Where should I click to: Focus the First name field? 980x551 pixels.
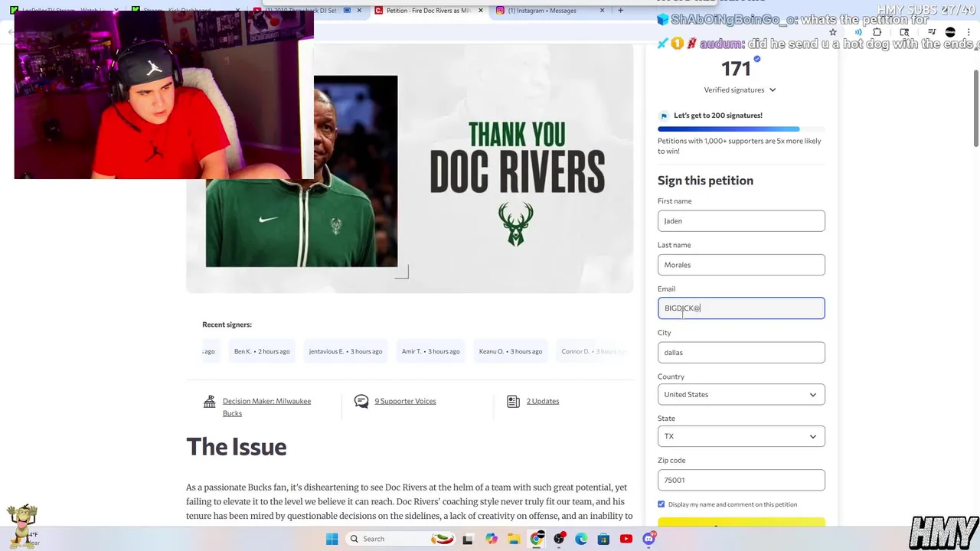tap(741, 220)
